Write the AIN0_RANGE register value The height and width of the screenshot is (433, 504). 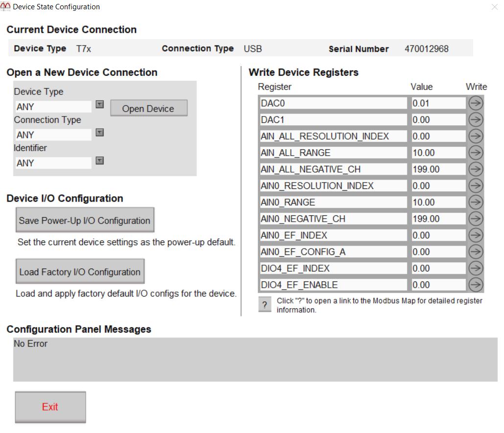click(476, 202)
